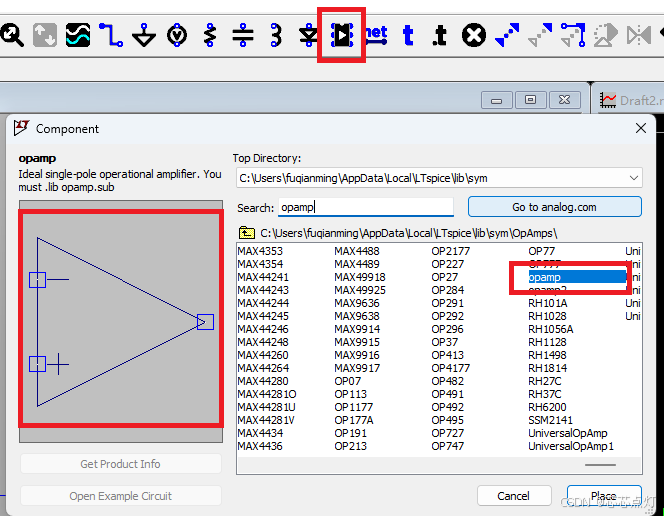Screen dimensions: 664x516
Task: Select the blue text tool
Action: 408,35
